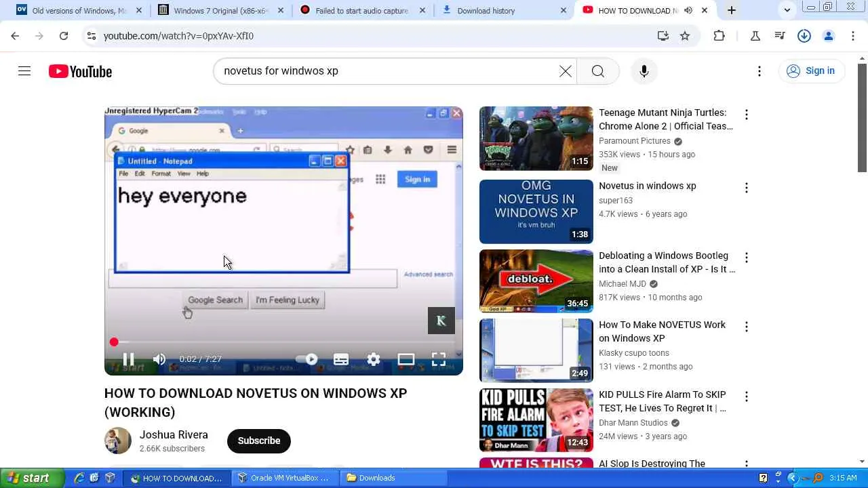Pause the YouTube video
This screenshot has width=868, height=488.
[x=128, y=359]
